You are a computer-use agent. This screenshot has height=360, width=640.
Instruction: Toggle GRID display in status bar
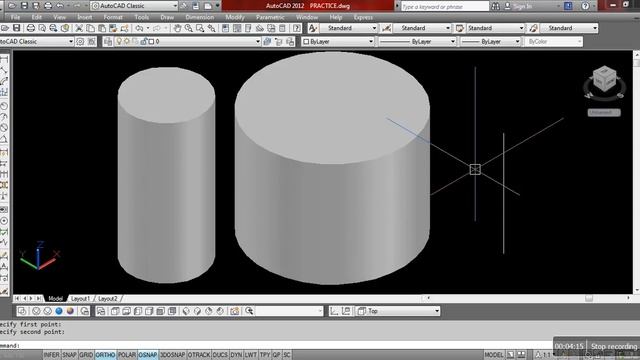pos(86,355)
